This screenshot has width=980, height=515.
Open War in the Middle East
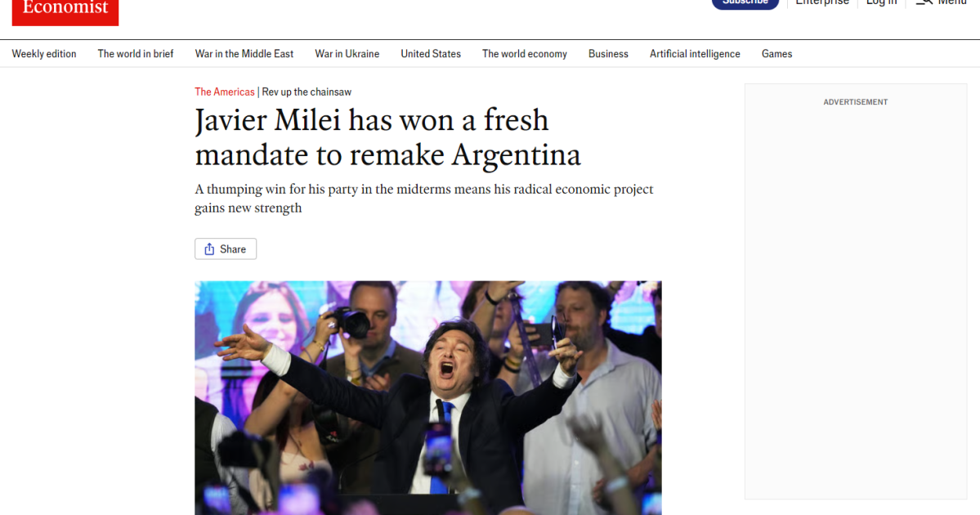click(244, 54)
